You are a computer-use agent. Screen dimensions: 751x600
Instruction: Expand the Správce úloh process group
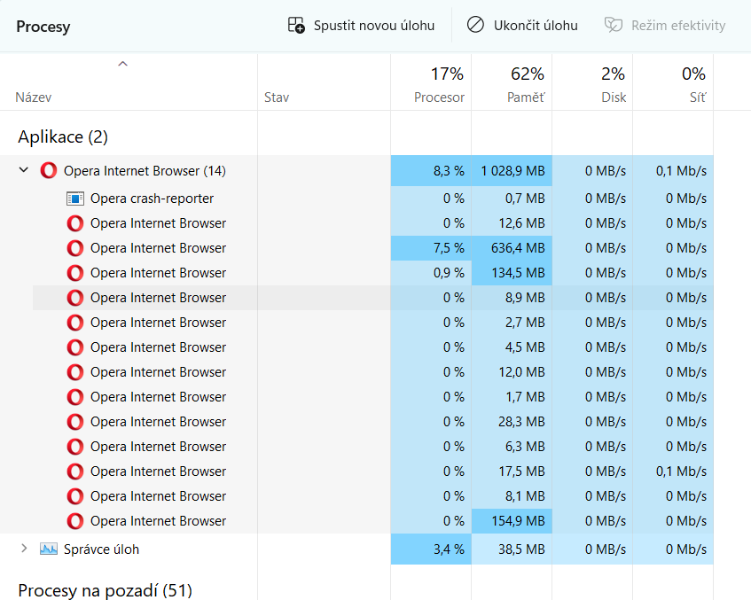click(23, 548)
